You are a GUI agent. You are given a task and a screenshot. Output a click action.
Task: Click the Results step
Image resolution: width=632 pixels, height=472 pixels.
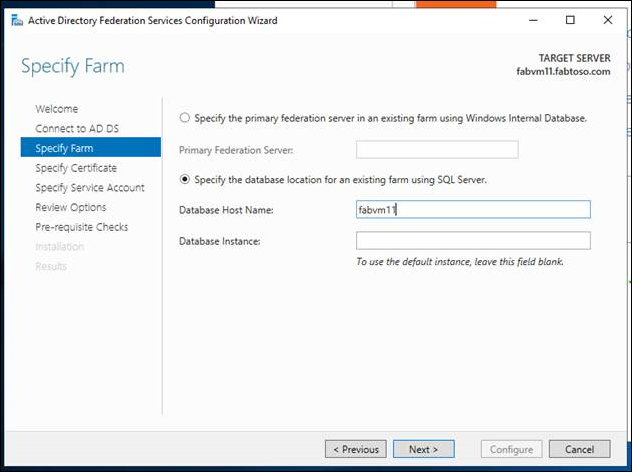coord(51,266)
